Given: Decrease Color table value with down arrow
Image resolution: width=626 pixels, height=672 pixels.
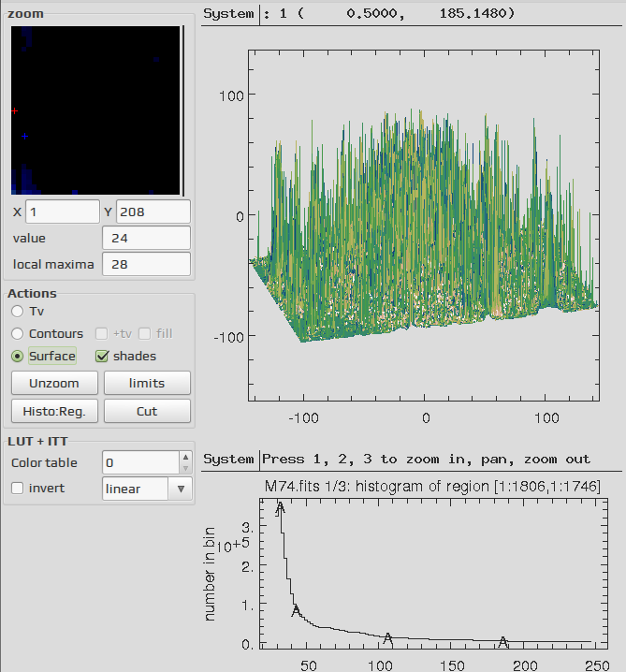Looking at the screenshot, I should pos(185,468).
